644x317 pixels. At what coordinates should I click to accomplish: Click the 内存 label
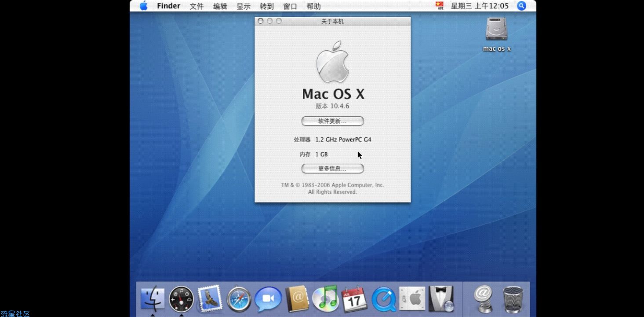point(305,155)
